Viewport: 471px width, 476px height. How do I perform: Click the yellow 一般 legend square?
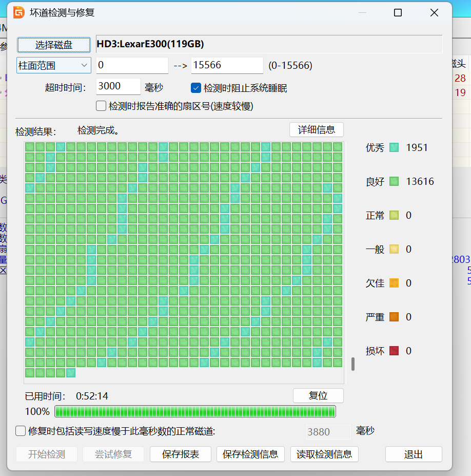point(396,249)
